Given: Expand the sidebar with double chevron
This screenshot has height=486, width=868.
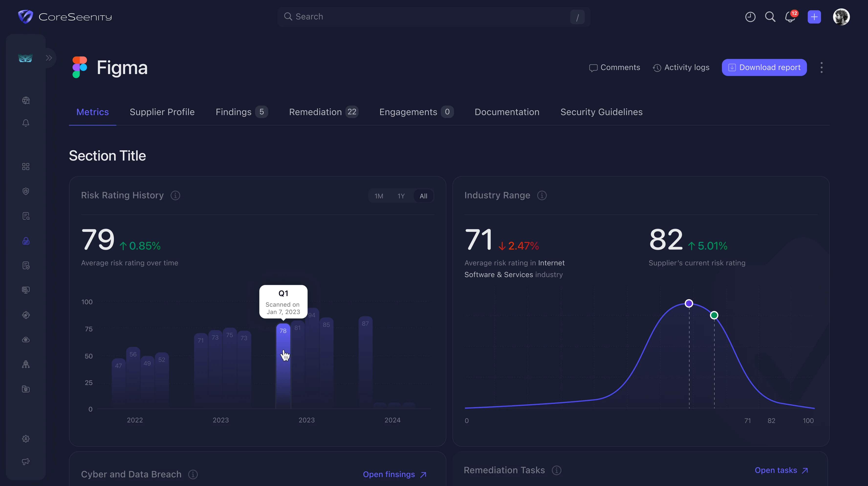Looking at the screenshot, I should click(x=49, y=58).
